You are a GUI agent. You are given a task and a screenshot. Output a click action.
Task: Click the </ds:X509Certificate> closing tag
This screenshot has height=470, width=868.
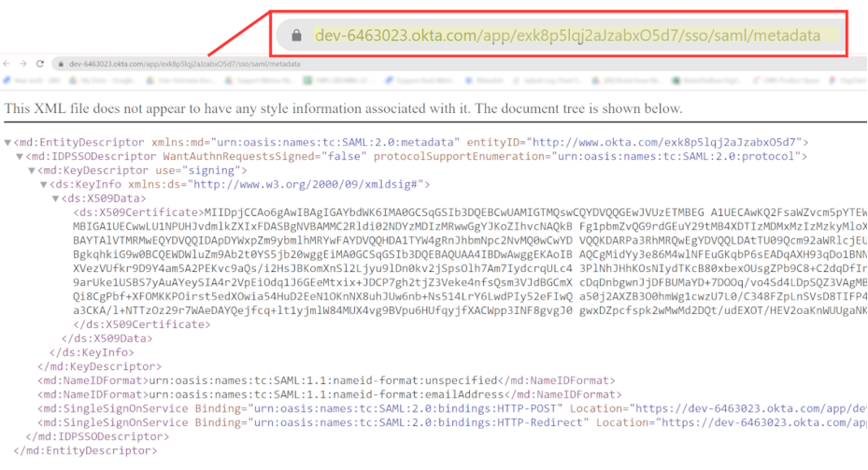pos(142,324)
